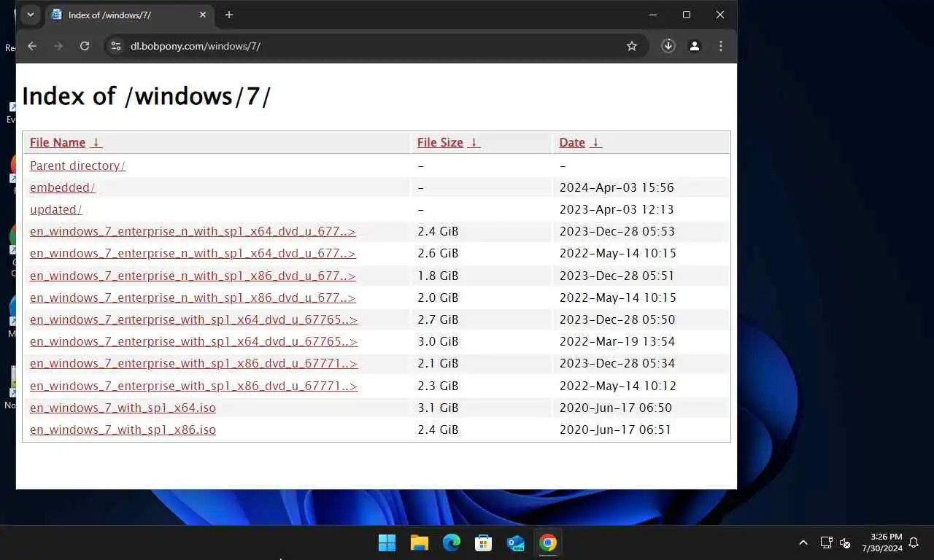Download en_windows_7_with_sp1_x64.iso

(123, 408)
